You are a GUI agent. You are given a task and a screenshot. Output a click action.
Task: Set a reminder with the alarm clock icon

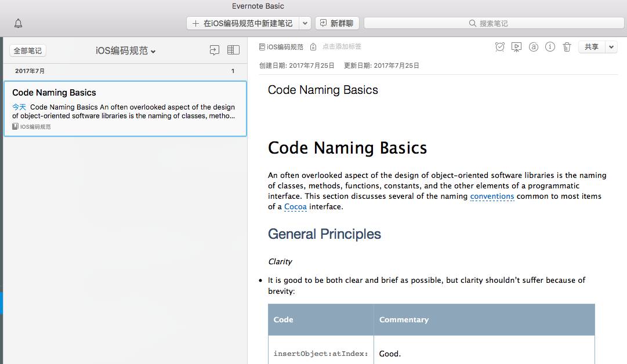[x=499, y=47]
